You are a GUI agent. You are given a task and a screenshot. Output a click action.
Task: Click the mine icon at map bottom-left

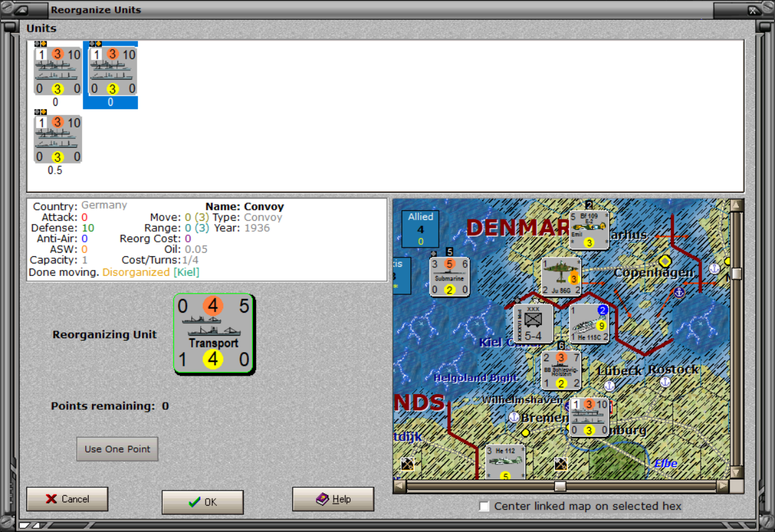(x=407, y=464)
